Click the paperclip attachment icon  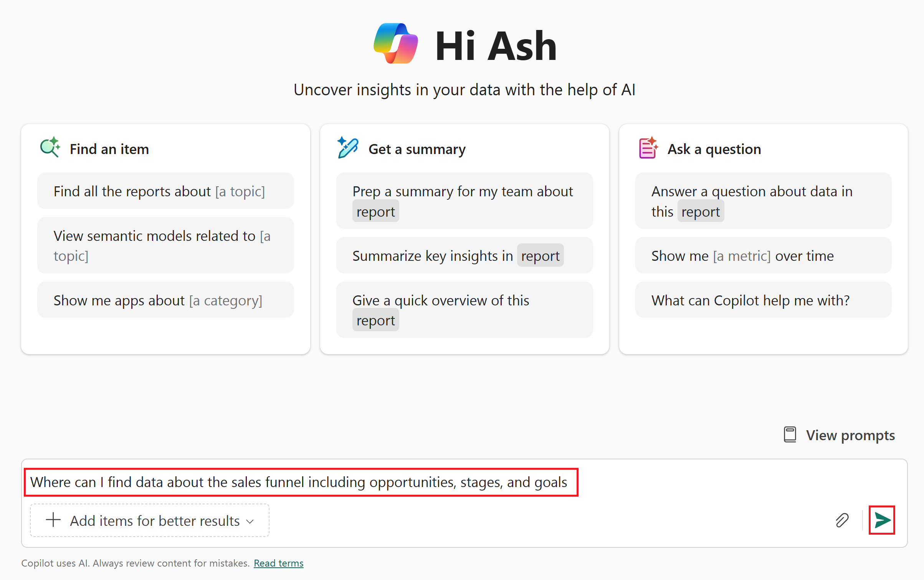click(x=842, y=520)
